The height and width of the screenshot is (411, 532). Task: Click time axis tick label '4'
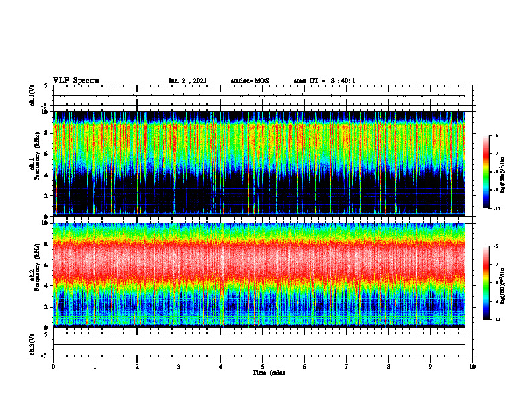[221, 367]
